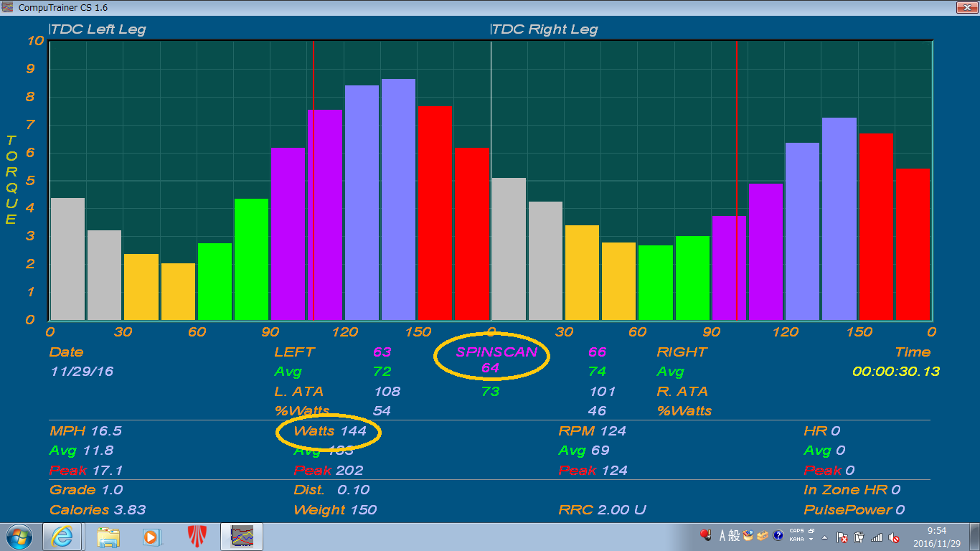Click the Grade 1.0 readout
The height and width of the screenshot is (551, 980).
click(86, 490)
